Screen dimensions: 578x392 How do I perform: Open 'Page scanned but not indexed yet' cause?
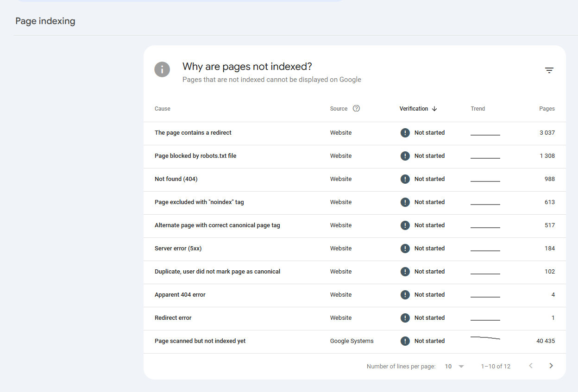point(200,341)
